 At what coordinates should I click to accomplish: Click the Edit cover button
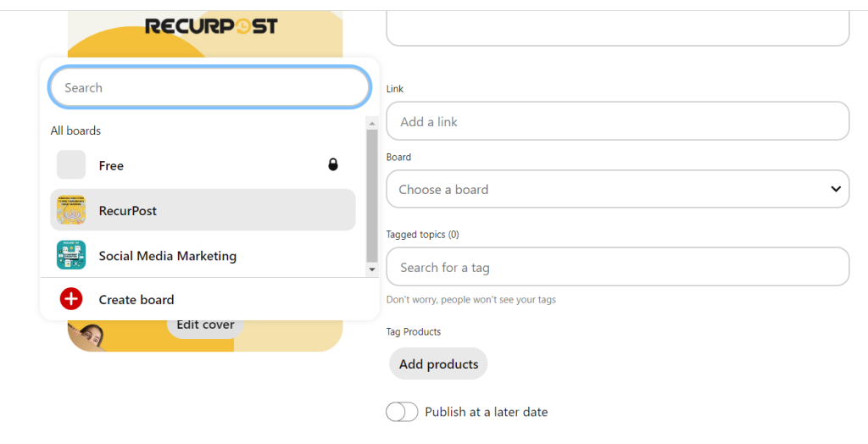point(205,325)
